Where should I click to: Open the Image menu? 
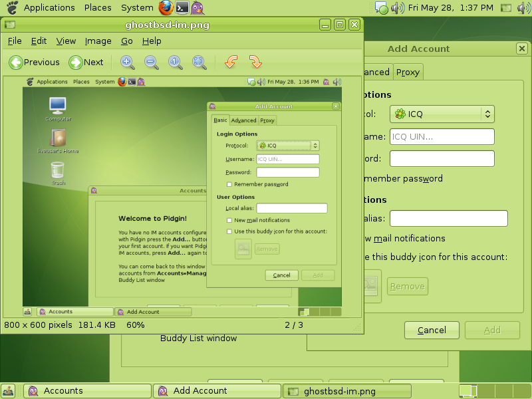(98, 41)
